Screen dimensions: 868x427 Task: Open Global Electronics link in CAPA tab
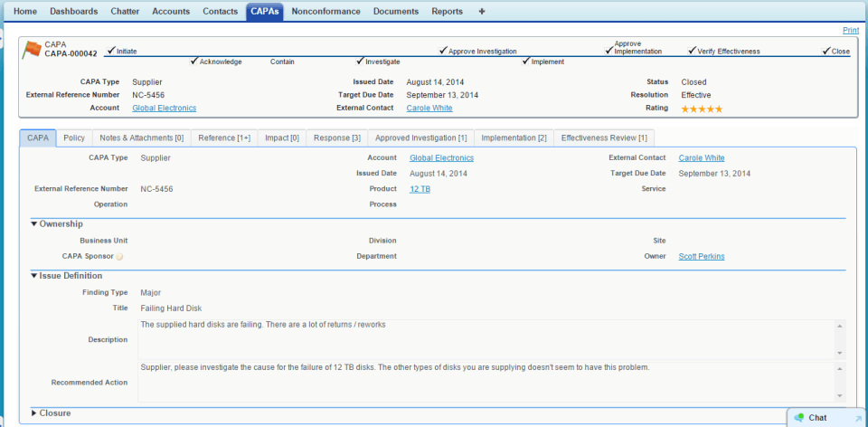442,158
